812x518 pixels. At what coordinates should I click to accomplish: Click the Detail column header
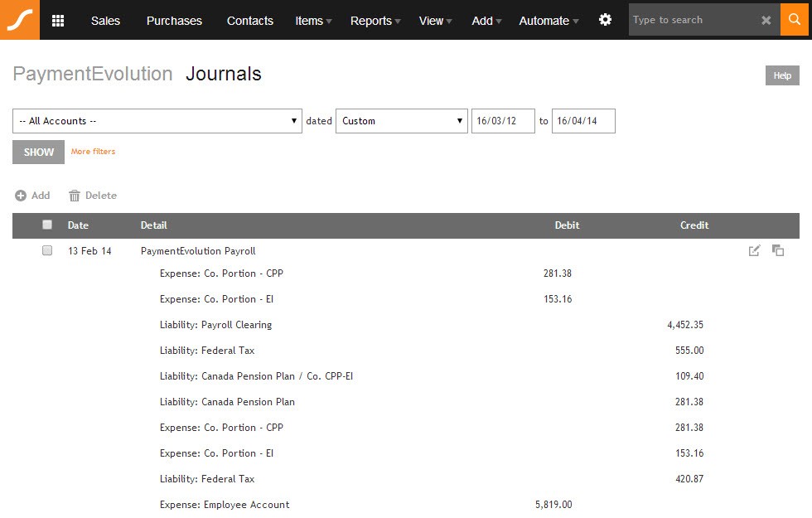[x=154, y=225]
